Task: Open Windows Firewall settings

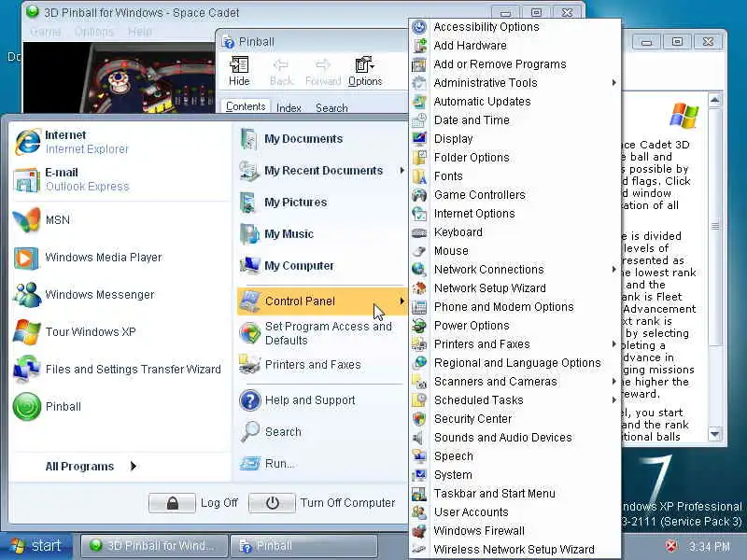Action: click(515, 531)
